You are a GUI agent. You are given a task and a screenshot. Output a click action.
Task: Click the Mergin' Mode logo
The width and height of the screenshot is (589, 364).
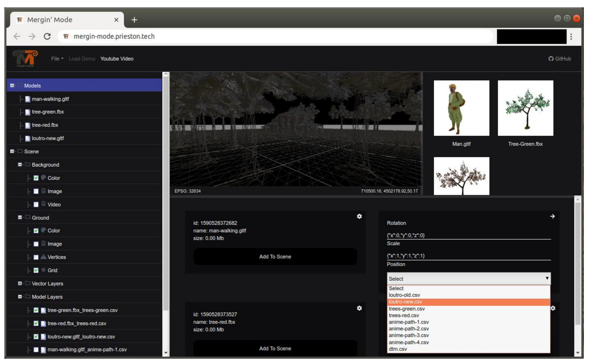25,58
